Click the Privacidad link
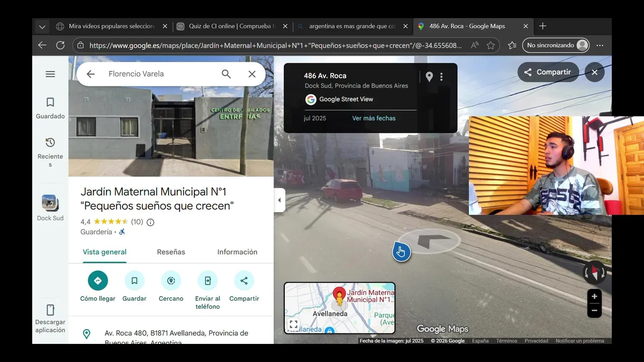644x362 pixels. click(x=536, y=341)
